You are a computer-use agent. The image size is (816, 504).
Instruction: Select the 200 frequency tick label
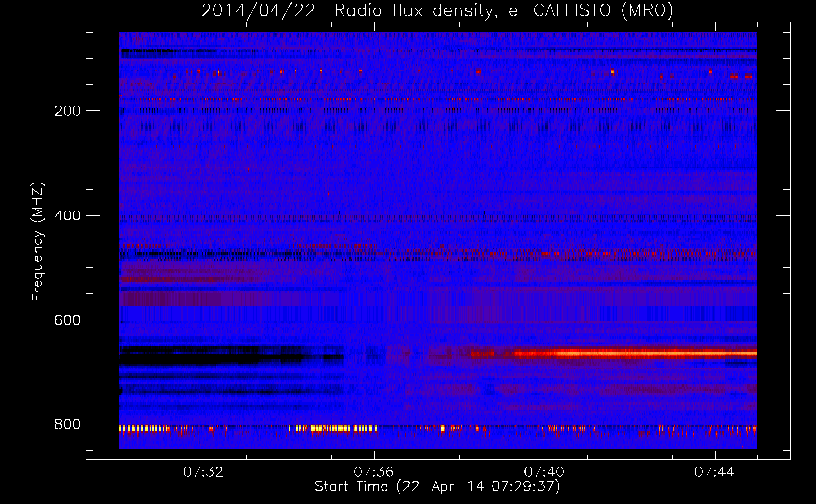pyautogui.click(x=68, y=111)
